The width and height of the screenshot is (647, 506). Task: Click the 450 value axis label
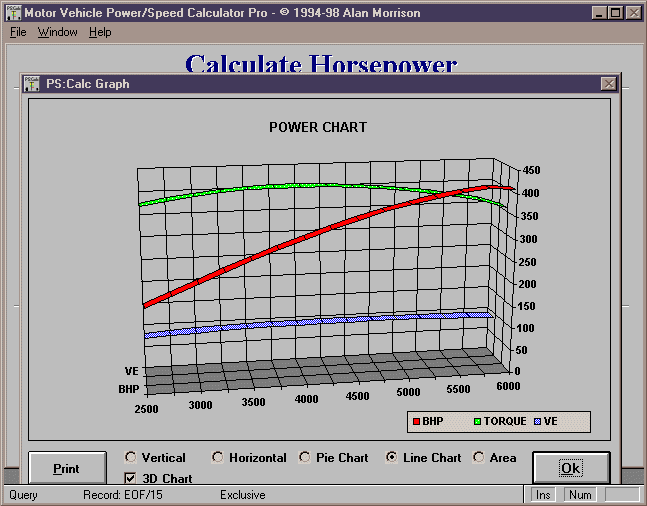531,170
